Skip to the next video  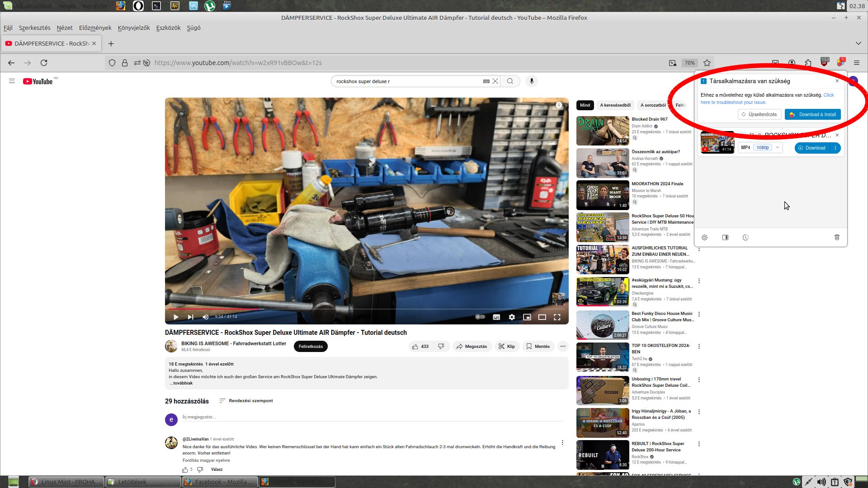point(190,317)
